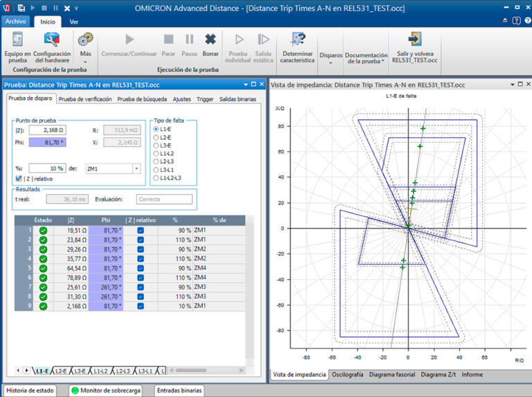The height and width of the screenshot is (397, 532).
Task: Open the Diagrama Z/t tab
Action: (438, 375)
